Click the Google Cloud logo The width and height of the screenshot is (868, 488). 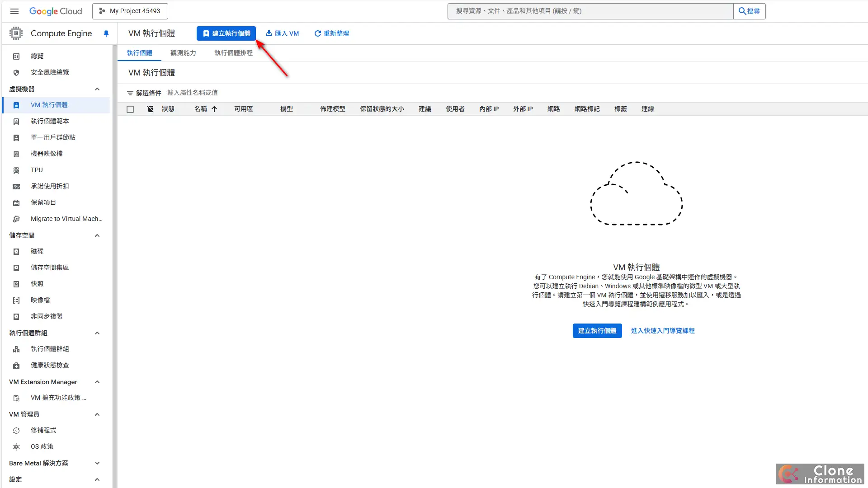click(56, 11)
